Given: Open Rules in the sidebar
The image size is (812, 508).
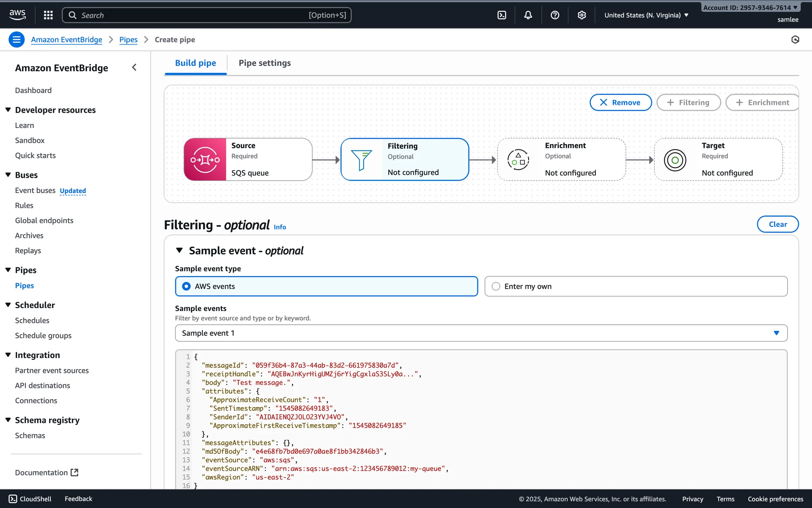Looking at the screenshot, I should pos(24,205).
